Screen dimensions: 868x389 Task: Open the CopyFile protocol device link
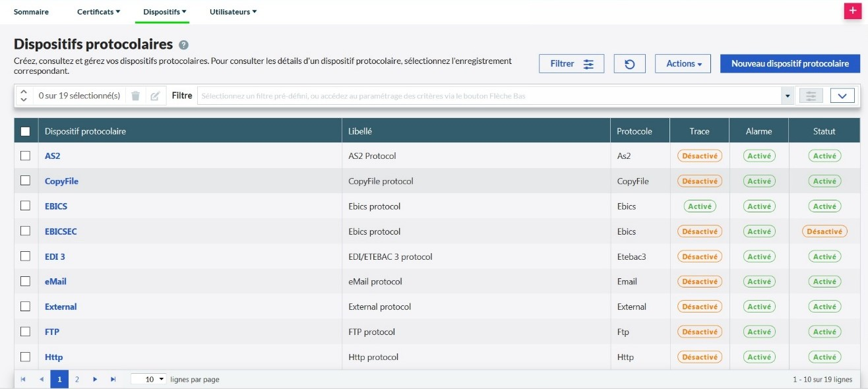(x=61, y=181)
